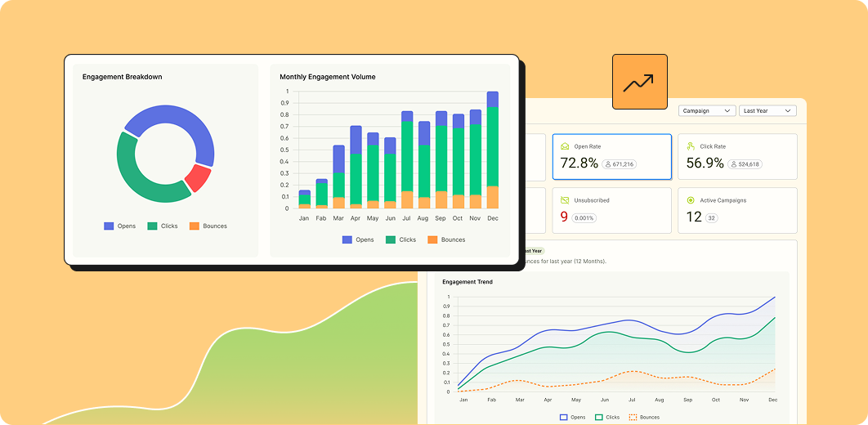The width and height of the screenshot is (868, 425).
Task: Click the Unsubscribed crossed envelope icon
Action: (564, 199)
